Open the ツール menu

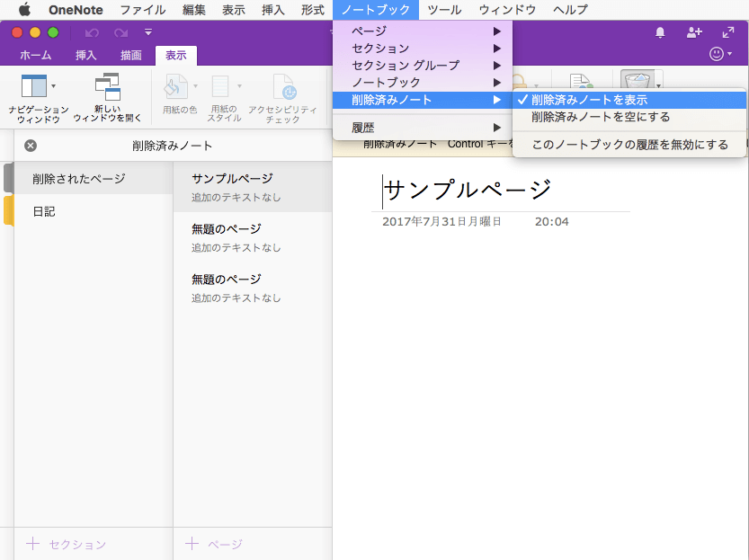click(x=444, y=10)
